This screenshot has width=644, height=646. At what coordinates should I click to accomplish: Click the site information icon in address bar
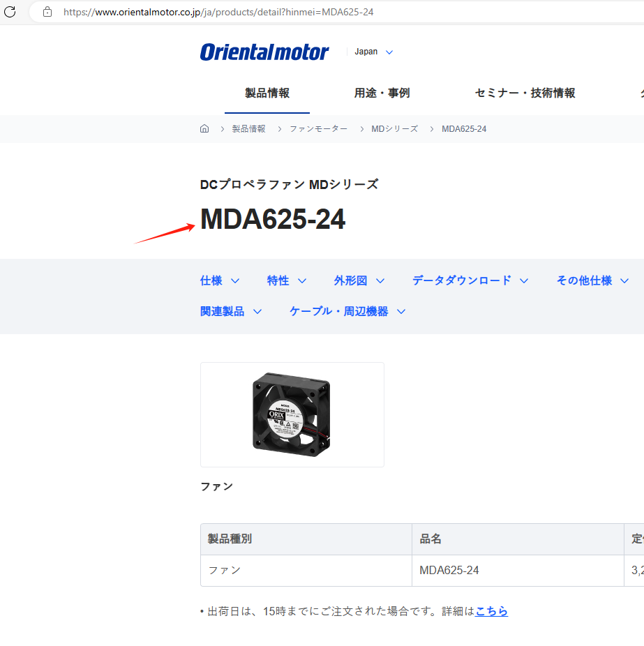tap(46, 12)
